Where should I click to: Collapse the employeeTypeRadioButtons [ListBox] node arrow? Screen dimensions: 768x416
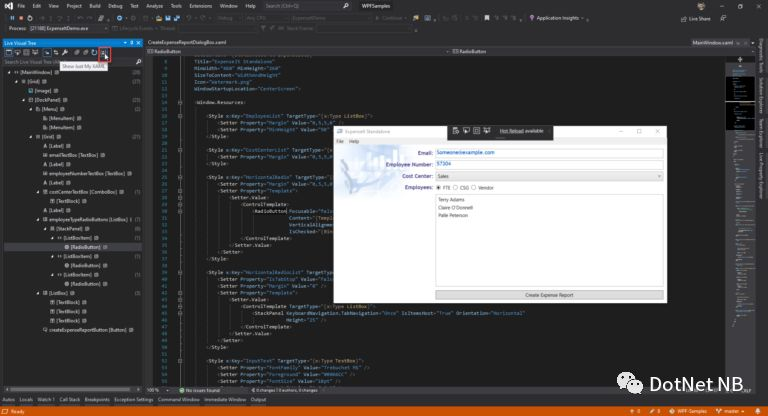point(38,220)
